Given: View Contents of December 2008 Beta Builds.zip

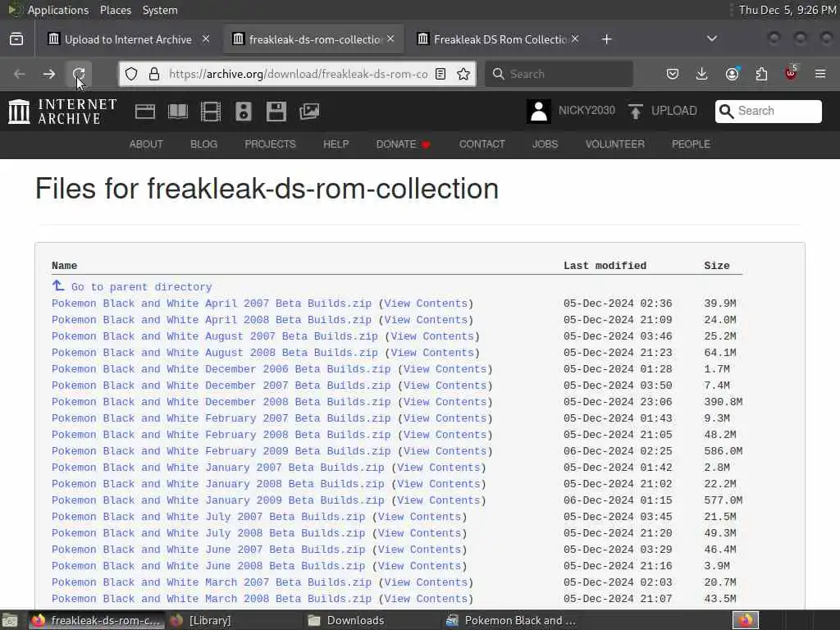Looking at the screenshot, I should [445, 402].
